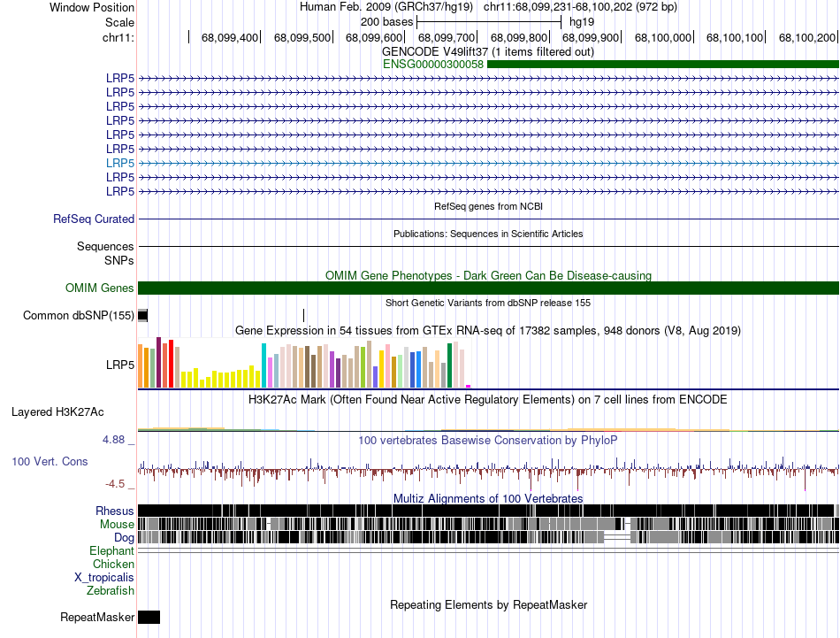The width and height of the screenshot is (840, 638).
Task: Click the Elephant species label
Action: pos(112,551)
